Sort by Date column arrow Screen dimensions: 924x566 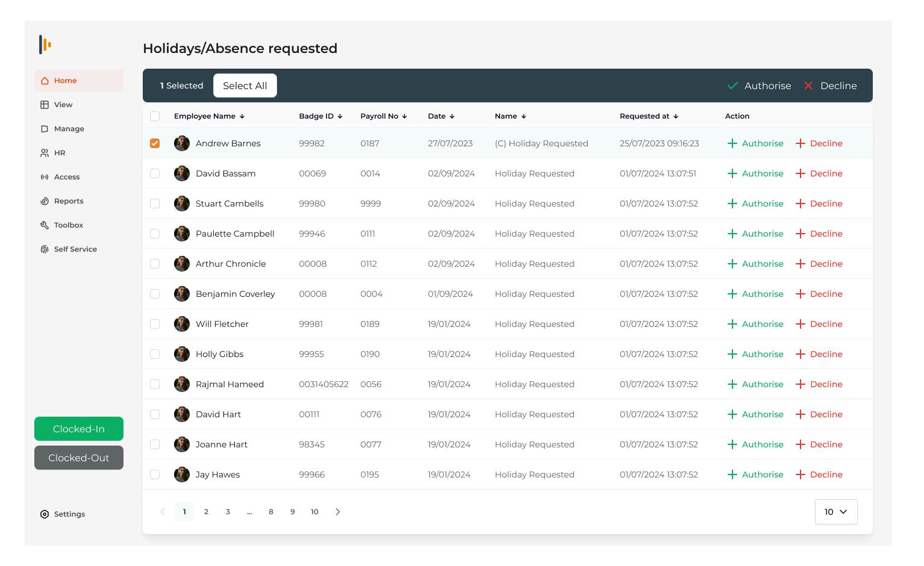click(452, 116)
